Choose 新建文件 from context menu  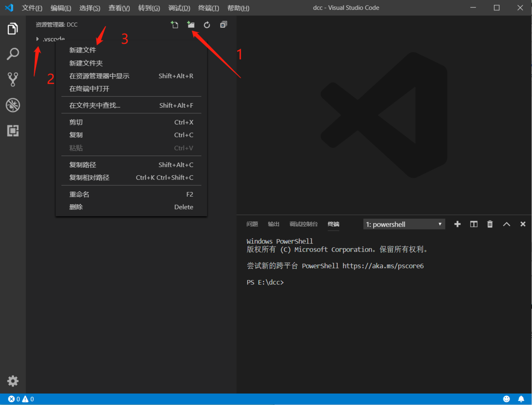(x=131, y=50)
